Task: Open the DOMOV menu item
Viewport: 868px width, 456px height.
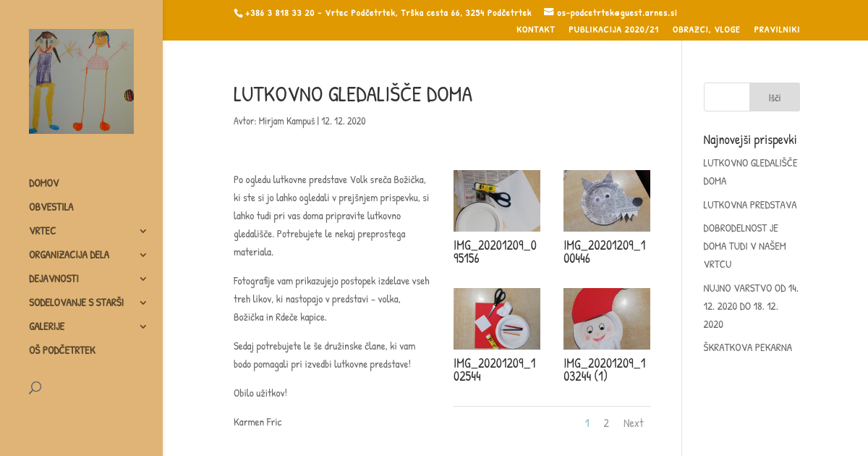Action: [x=44, y=183]
